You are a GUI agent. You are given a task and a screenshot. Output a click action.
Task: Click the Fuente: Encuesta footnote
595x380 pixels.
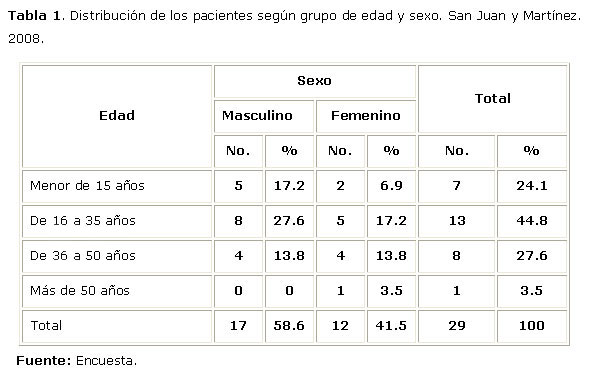click(x=76, y=361)
